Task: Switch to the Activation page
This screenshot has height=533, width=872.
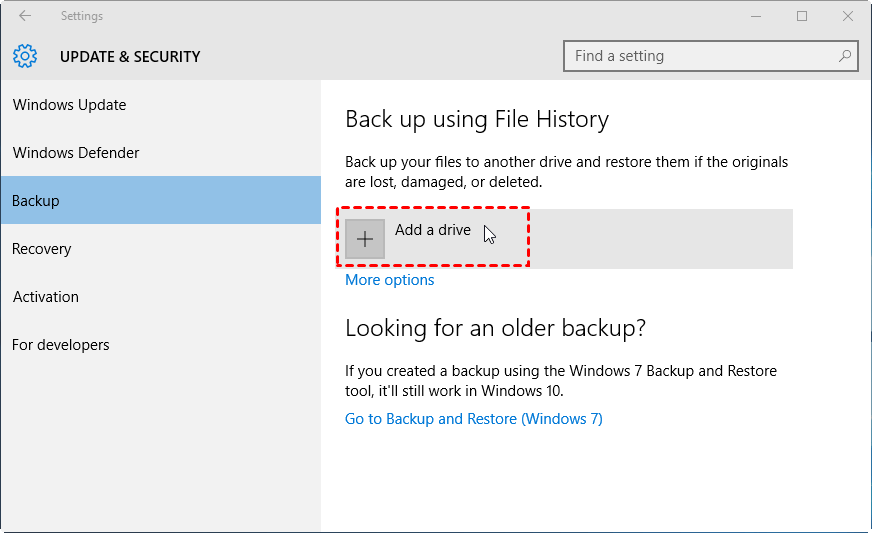Action: tap(46, 297)
